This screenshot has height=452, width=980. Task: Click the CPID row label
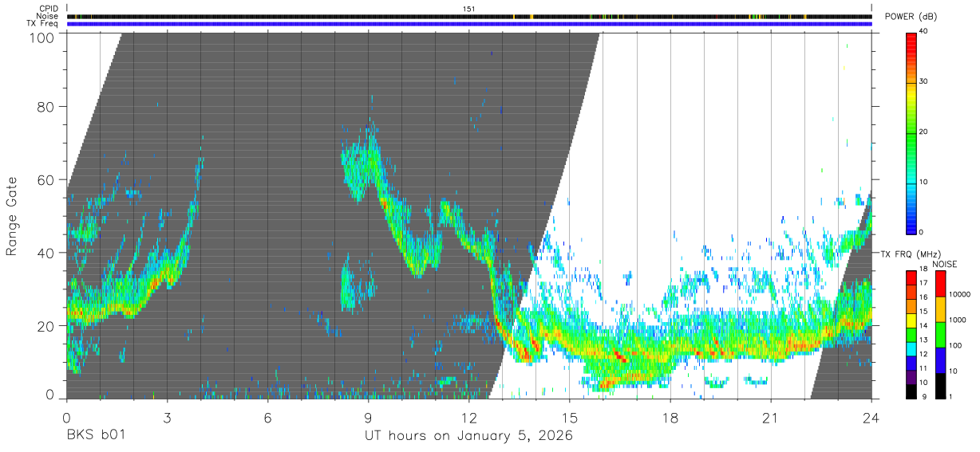[49, 9]
